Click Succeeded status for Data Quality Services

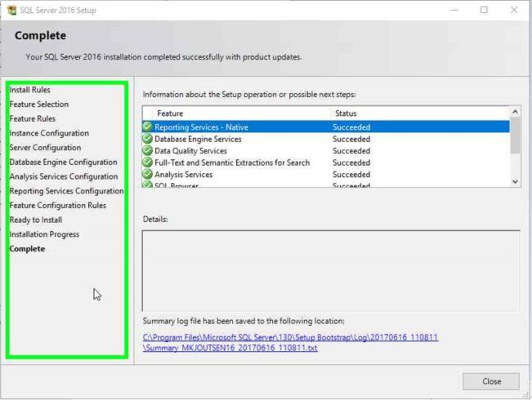tap(351, 151)
